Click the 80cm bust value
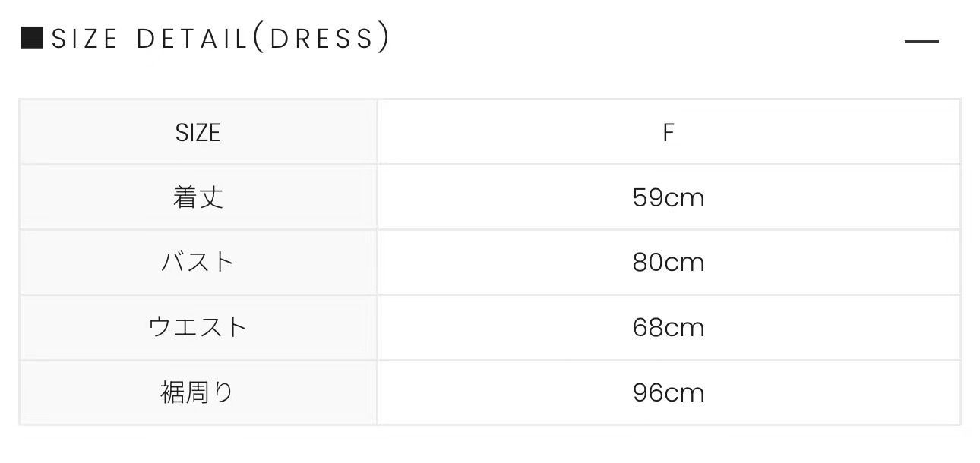The height and width of the screenshot is (463, 980). coord(669,263)
